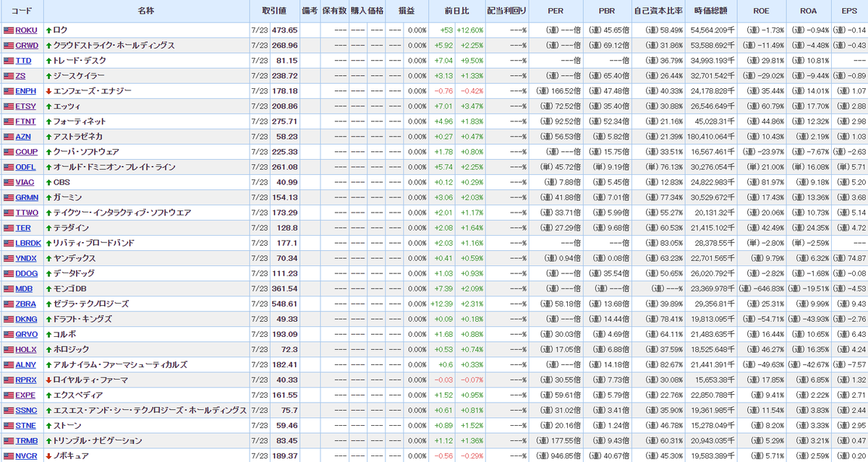Select the change value +12.60%
This screenshot has height=462, width=868.
469,30
